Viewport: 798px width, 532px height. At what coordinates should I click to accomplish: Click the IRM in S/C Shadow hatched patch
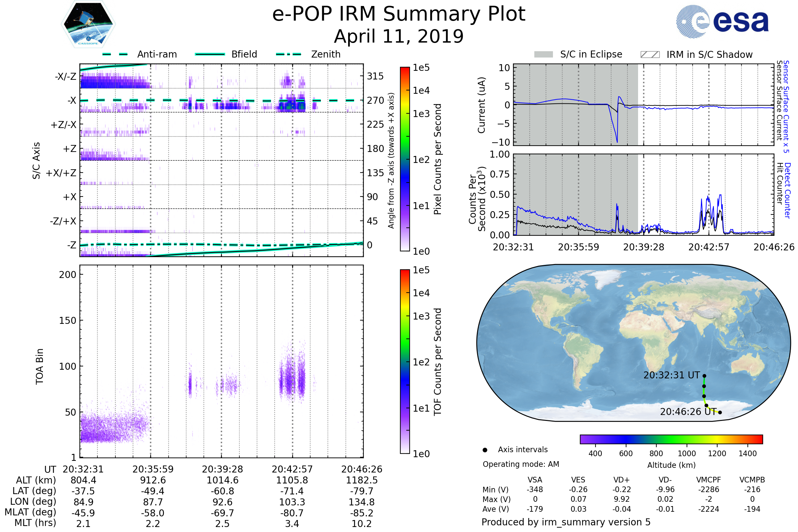tap(650, 55)
